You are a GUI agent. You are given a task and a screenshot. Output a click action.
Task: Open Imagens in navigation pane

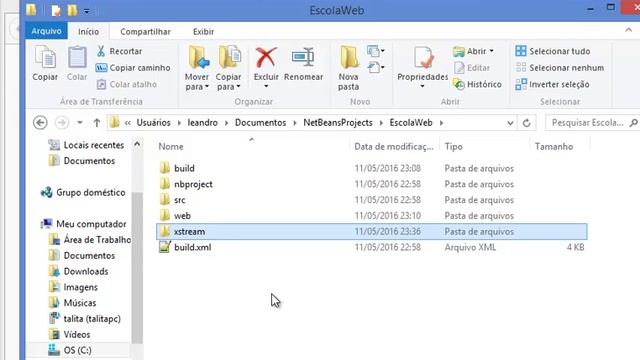tap(73, 287)
